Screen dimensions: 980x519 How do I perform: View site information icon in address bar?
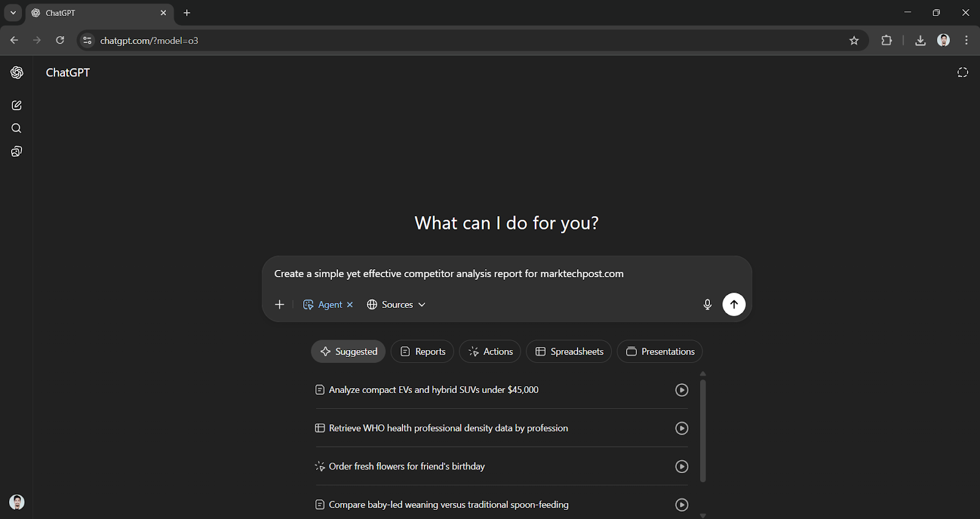(x=88, y=40)
